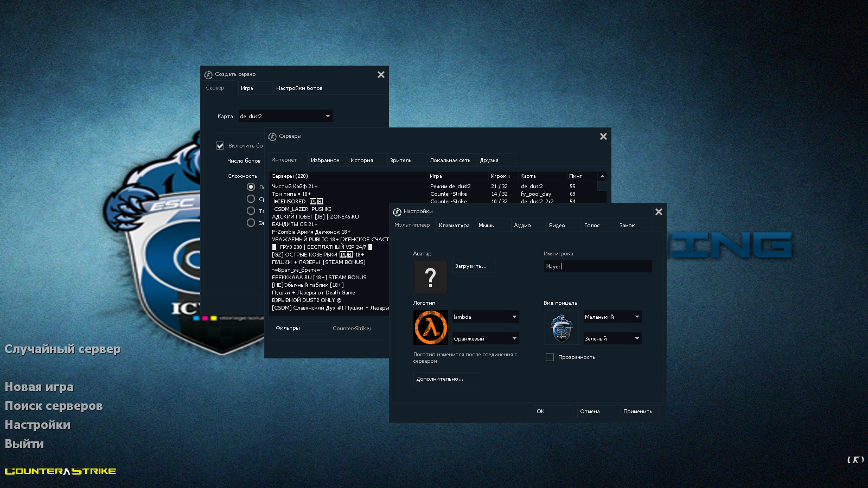Open the lambda logo type dropdown
This screenshot has width=868, height=488.
tap(486, 317)
